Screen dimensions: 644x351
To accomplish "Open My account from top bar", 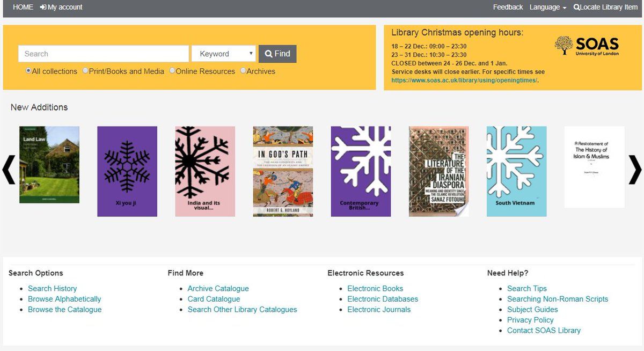I will tap(61, 7).
